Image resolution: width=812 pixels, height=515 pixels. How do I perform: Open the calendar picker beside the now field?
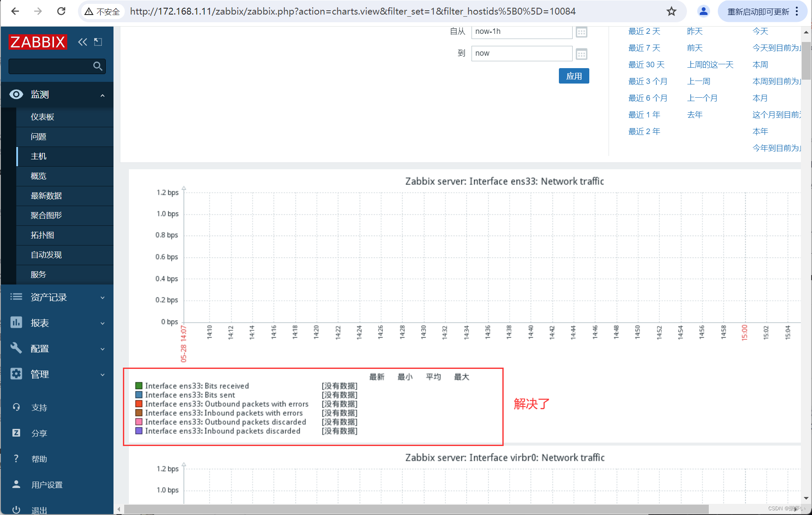point(581,54)
